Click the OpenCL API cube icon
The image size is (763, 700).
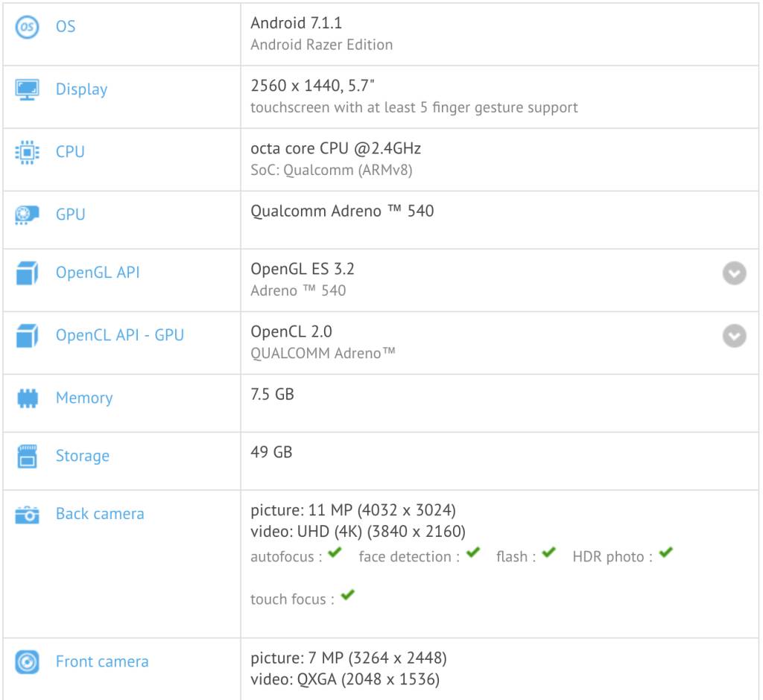point(27,336)
